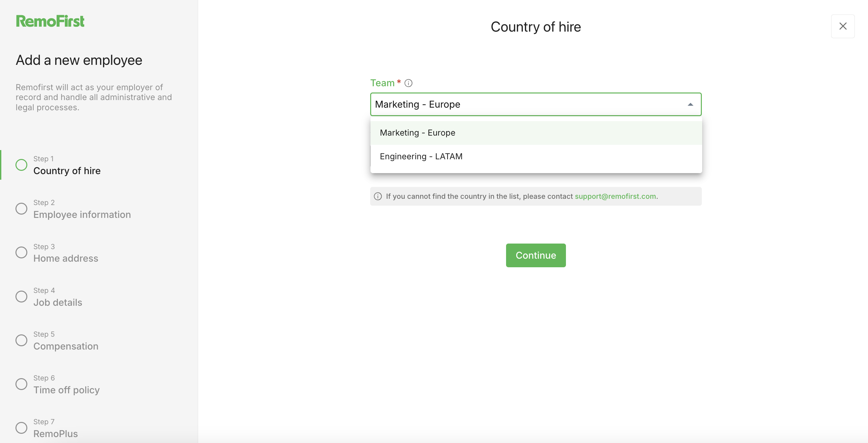868x443 pixels.
Task: Click the Team select field
Action: coord(536,104)
